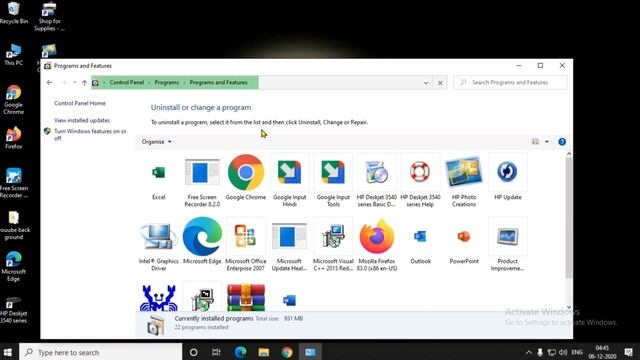Image resolution: width=640 pixels, height=360 pixels.
Task: Select the installer icon beside the Realtek program
Action: [x=202, y=298]
